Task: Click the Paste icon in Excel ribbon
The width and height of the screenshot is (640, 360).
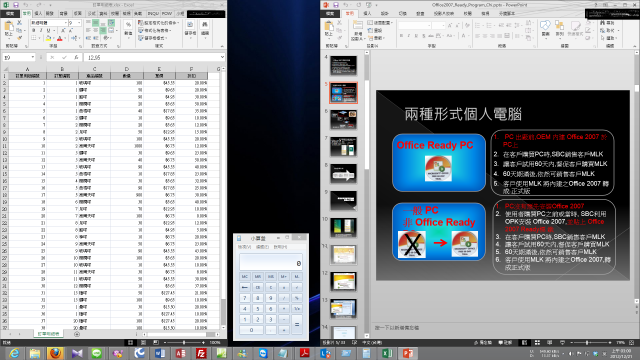Action: tap(8, 27)
